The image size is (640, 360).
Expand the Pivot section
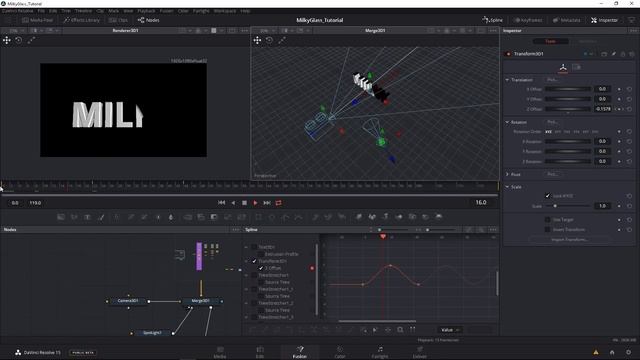[507, 174]
